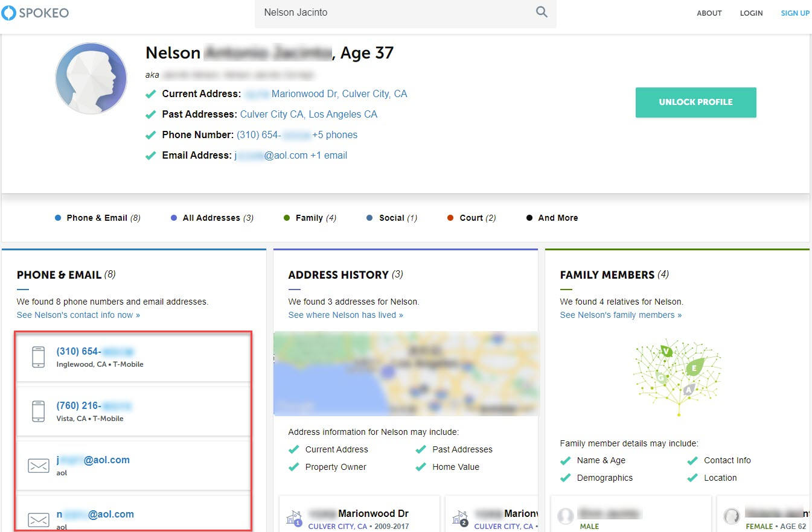The image size is (812, 532).
Task: Click the Inglewood, CA • T-Mobile text
Action: [100, 364]
